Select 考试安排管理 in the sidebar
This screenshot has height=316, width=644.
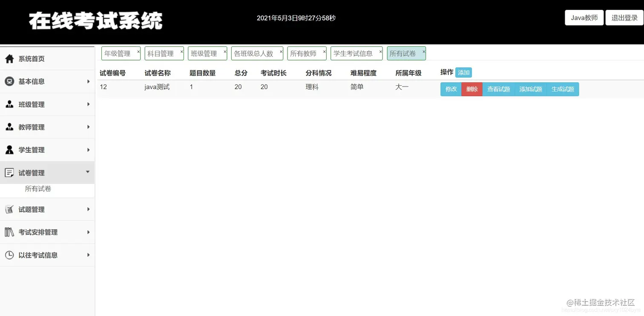click(47, 232)
